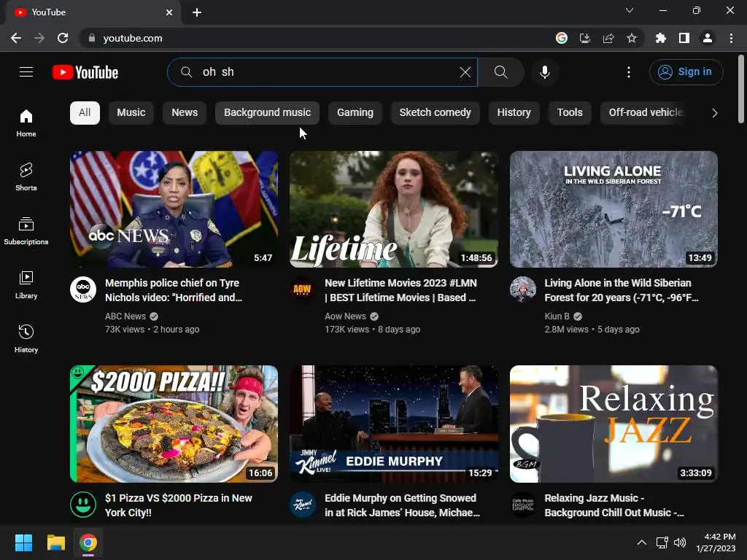Go to Home in the sidebar
The image size is (747, 560).
click(x=26, y=122)
